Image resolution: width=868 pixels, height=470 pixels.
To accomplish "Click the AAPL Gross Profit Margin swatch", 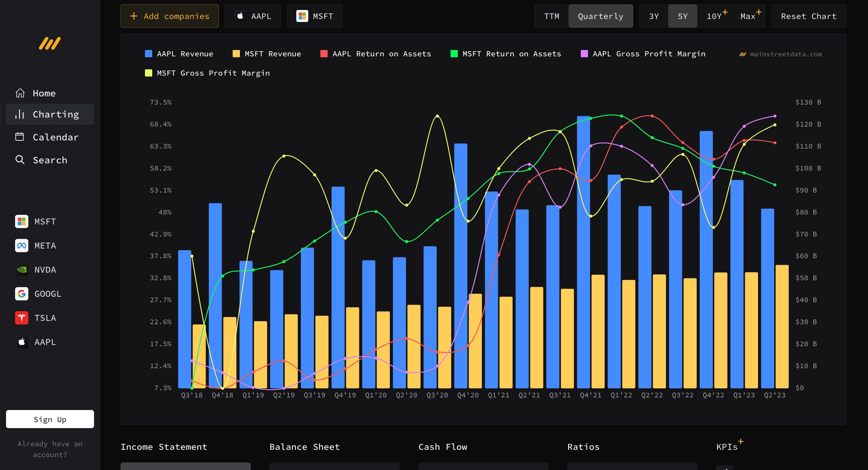I will (584, 54).
